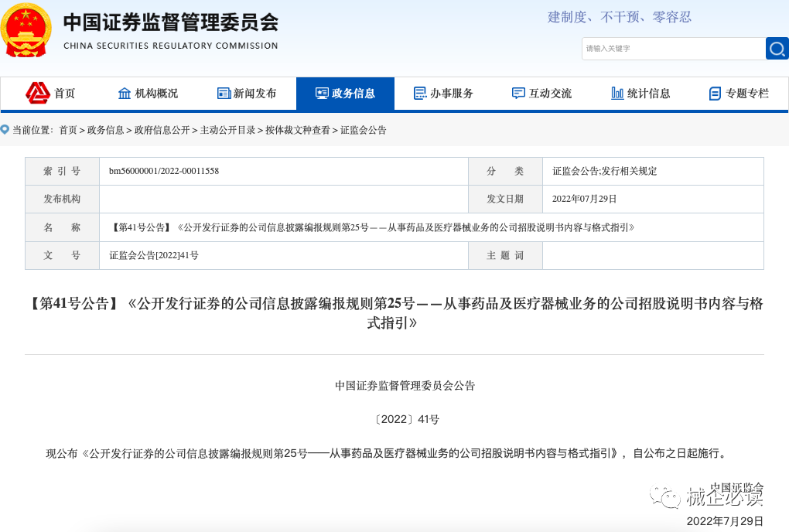This screenshot has width=789, height=532.
Task: Click the 索引号 label cell
Action: pyautogui.click(x=62, y=171)
